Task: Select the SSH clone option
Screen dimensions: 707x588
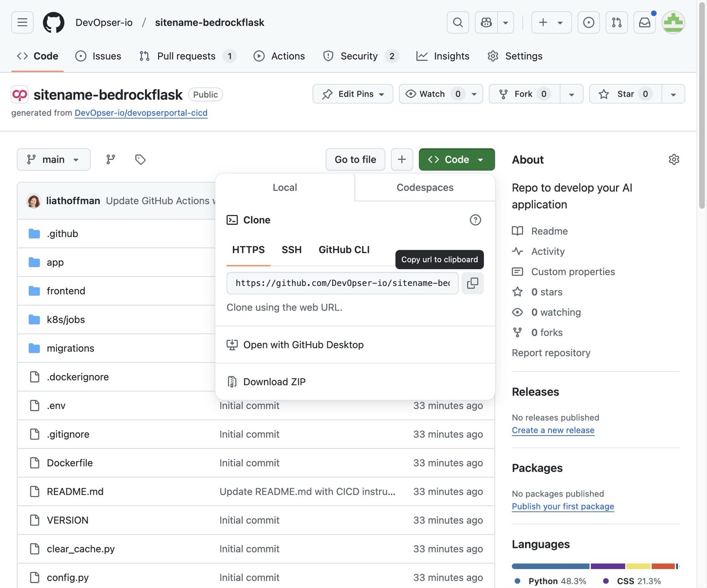Action: [x=292, y=250]
